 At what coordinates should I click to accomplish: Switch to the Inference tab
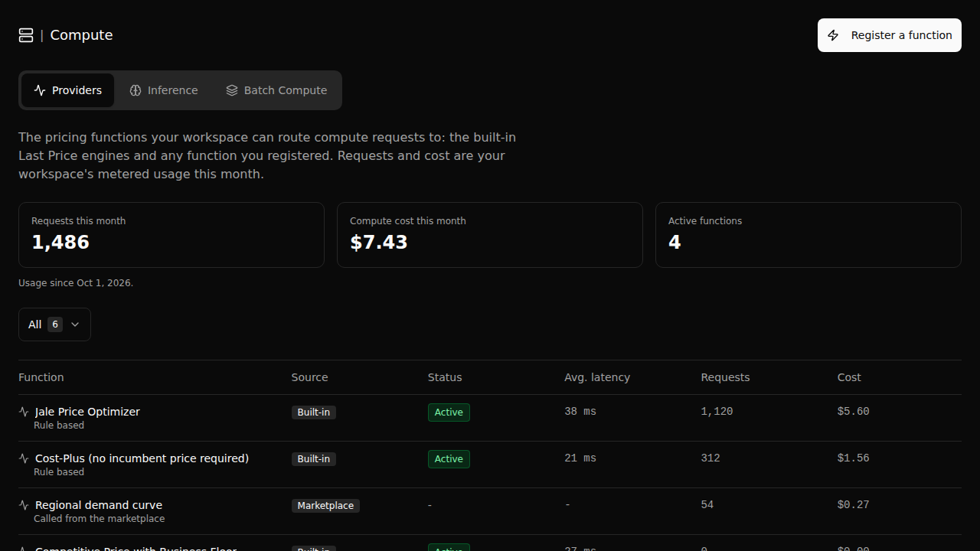click(x=163, y=90)
